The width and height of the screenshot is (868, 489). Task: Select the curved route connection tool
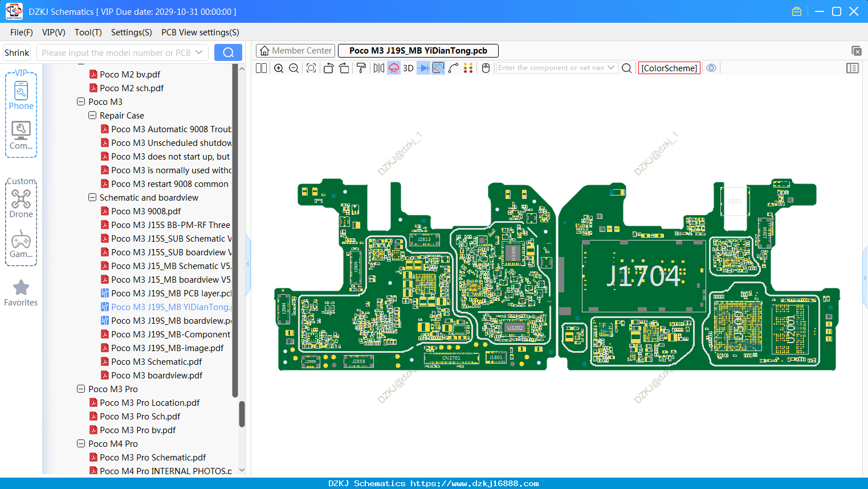coord(454,68)
